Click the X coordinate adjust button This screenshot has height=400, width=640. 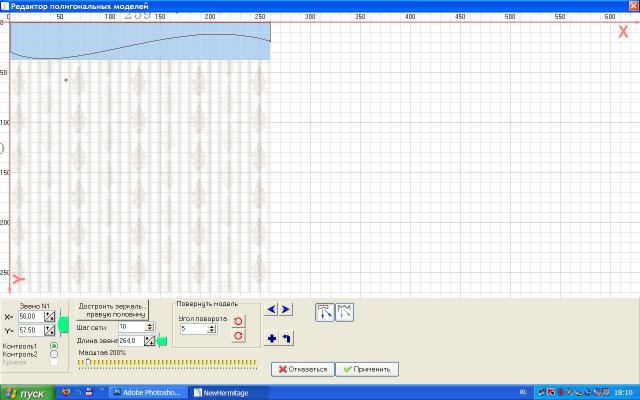(49, 316)
